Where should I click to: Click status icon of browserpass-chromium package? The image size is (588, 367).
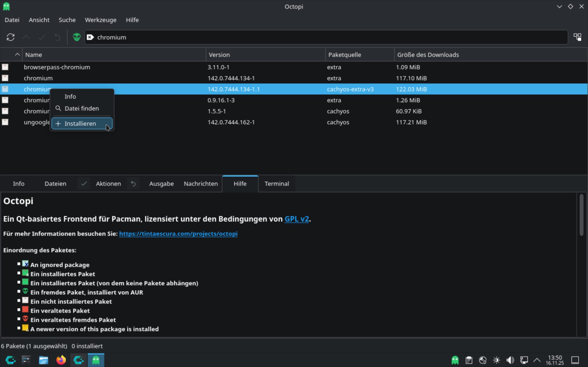coord(5,67)
